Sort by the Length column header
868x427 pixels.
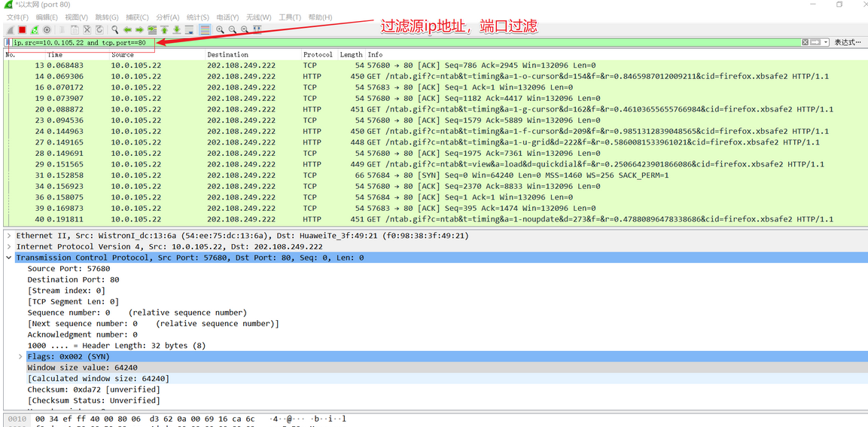(x=352, y=55)
